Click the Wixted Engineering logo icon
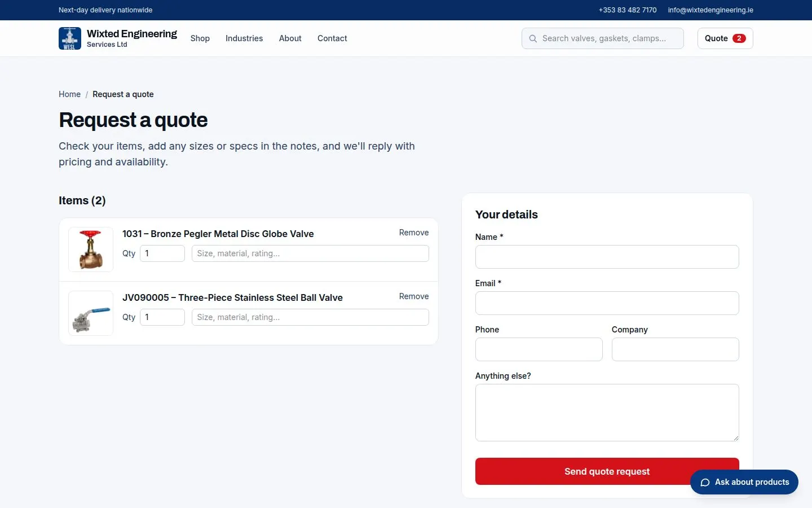 [x=70, y=38]
